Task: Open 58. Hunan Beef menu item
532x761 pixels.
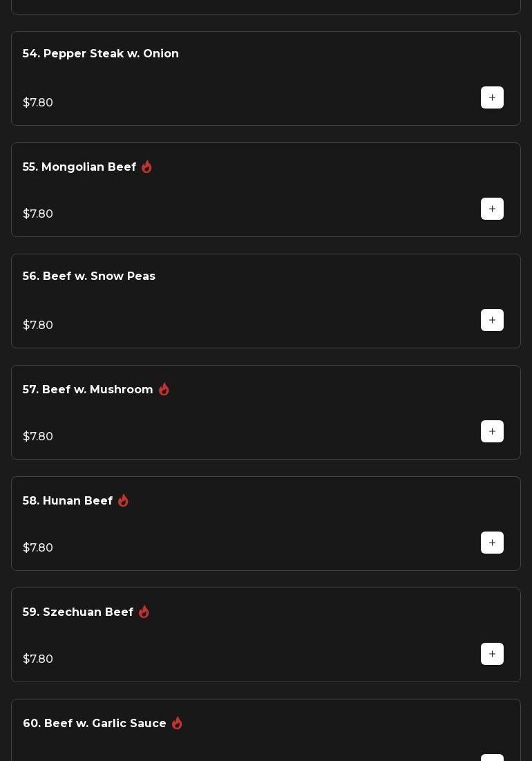Action: 68,501
